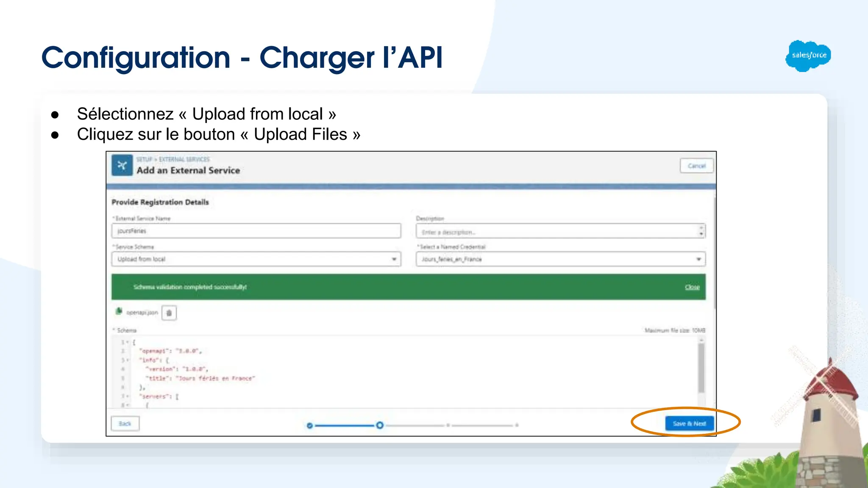
Task: Click the Description field stepper arrows
Action: point(701,231)
